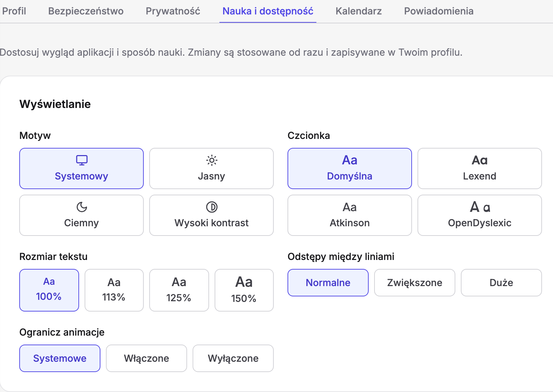This screenshot has width=553, height=392.
Task: Choose the Atkinson font
Action: tap(350, 215)
